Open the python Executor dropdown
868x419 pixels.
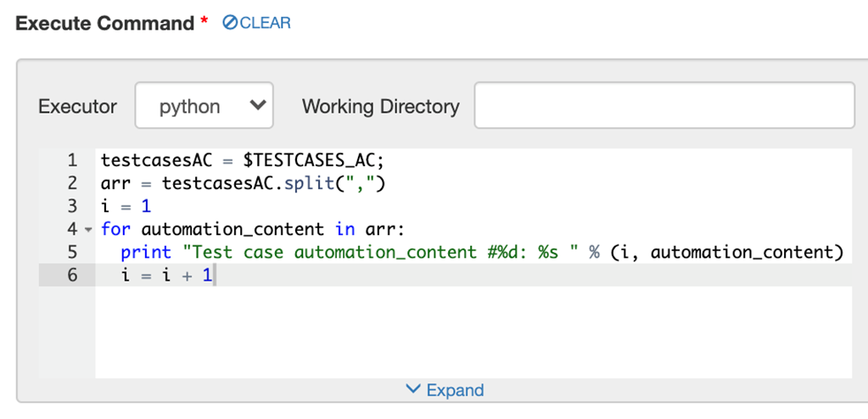[204, 106]
